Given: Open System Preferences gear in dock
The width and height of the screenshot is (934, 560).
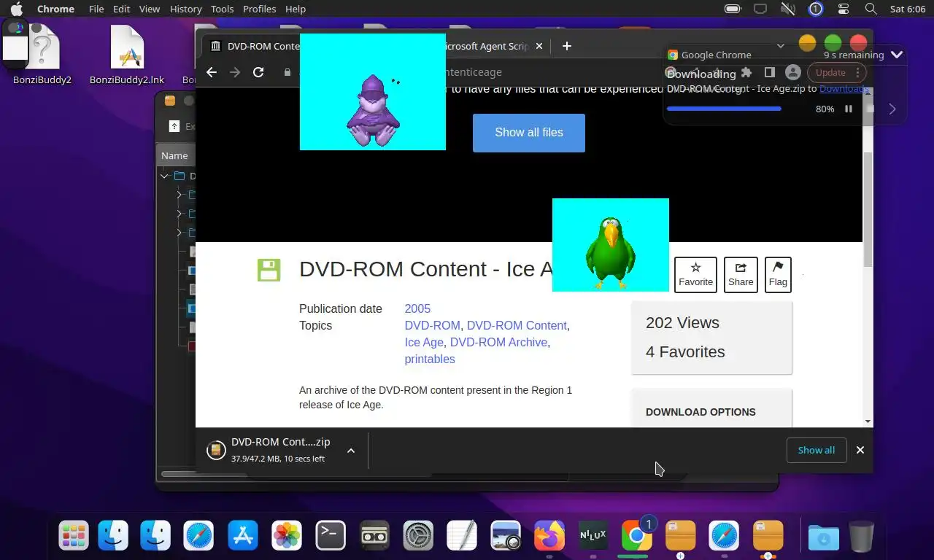Looking at the screenshot, I should 418,536.
